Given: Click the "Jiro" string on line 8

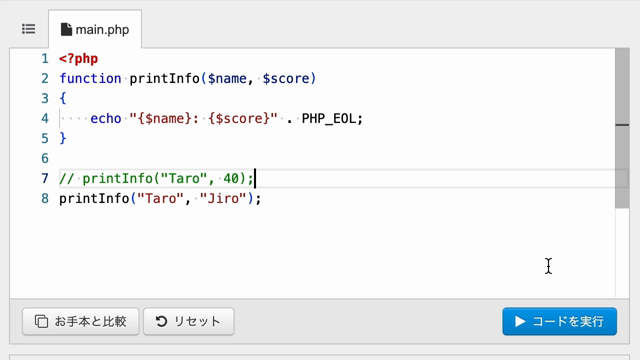Looking at the screenshot, I should [223, 199].
